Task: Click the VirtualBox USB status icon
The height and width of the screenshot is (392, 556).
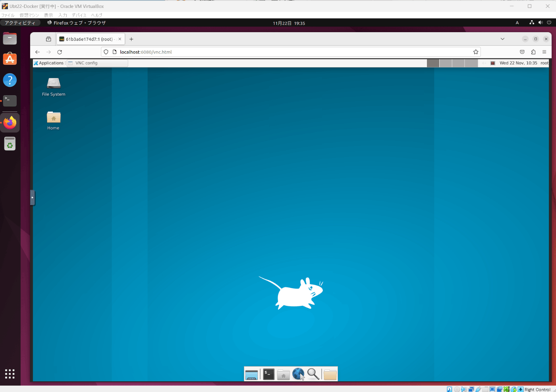Action: pos(479,389)
